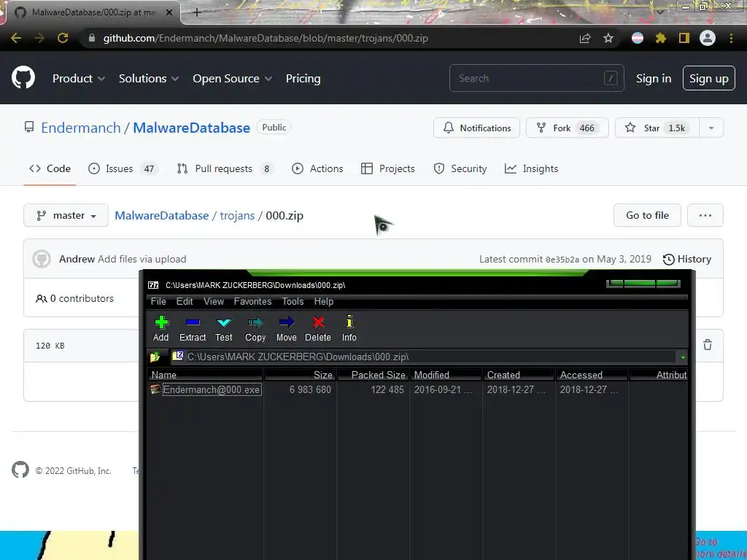Click the Sign up button
Image resolution: width=747 pixels, height=560 pixels.
709,78
